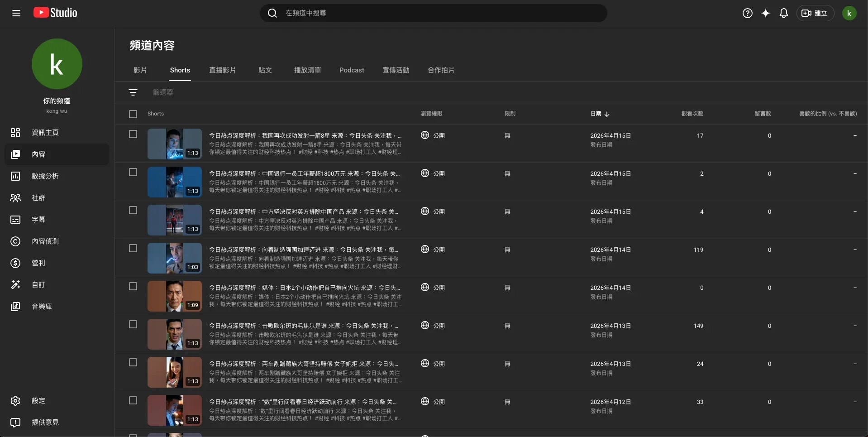868x437 pixels.
Task: Switch to the Podcast tab
Action: tap(352, 70)
